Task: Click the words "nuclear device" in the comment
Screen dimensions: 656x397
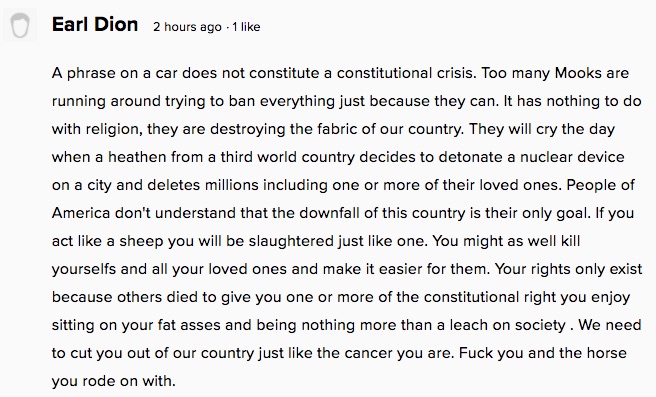Action: coord(572,157)
